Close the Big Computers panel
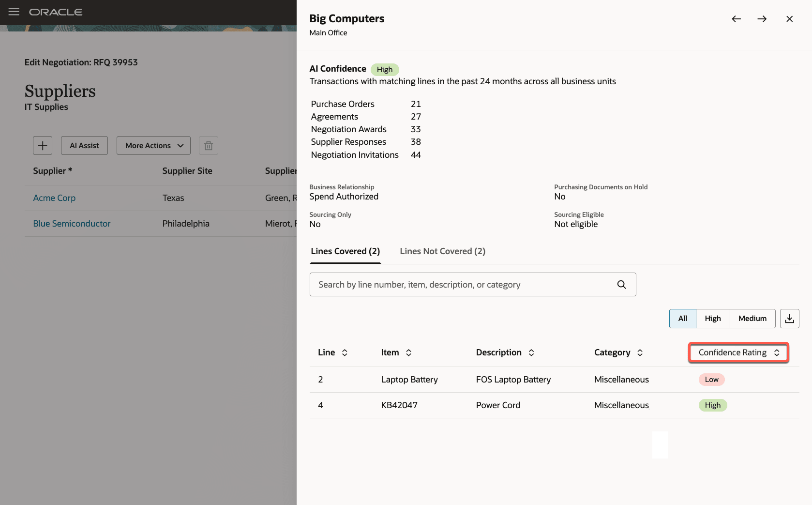 click(789, 19)
